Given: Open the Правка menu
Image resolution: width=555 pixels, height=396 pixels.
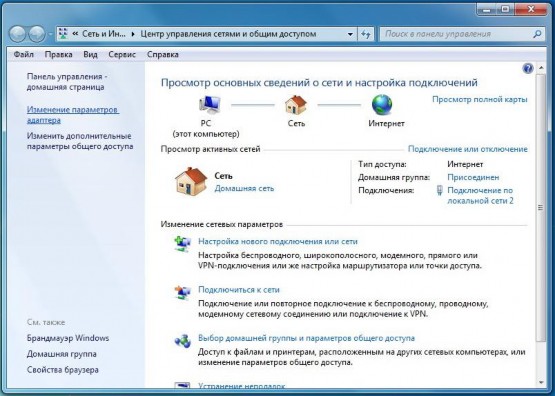Looking at the screenshot, I should pyautogui.click(x=58, y=54).
